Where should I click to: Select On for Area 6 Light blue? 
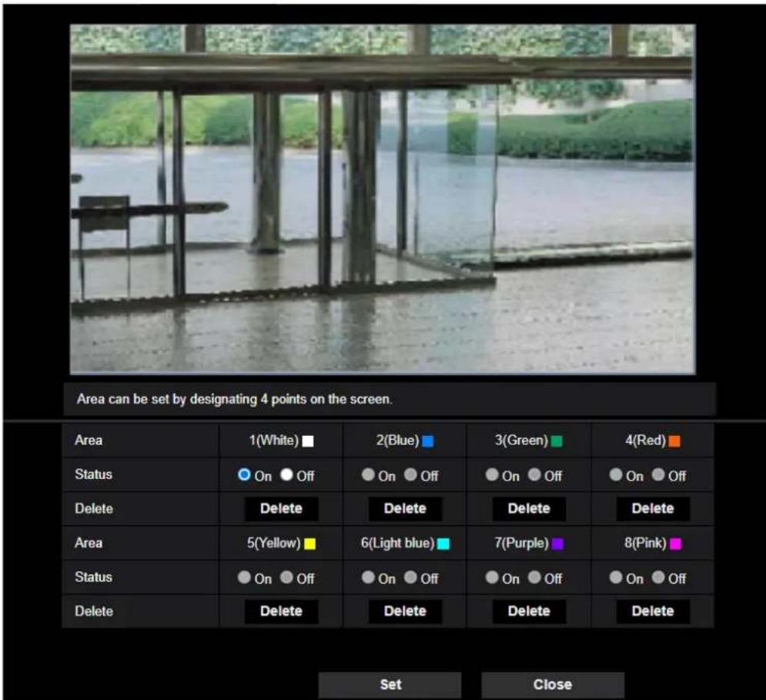pyautogui.click(x=368, y=578)
